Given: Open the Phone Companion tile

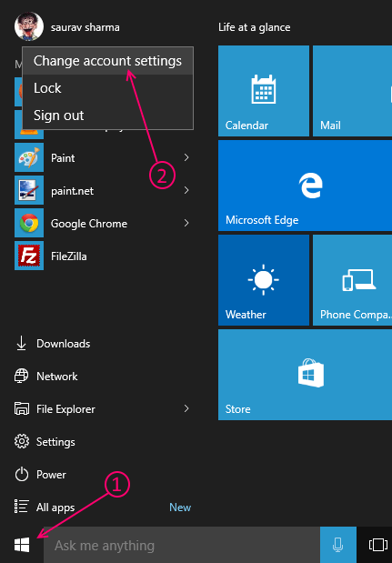Looking at the screenshot, I should tap(352, 280).
